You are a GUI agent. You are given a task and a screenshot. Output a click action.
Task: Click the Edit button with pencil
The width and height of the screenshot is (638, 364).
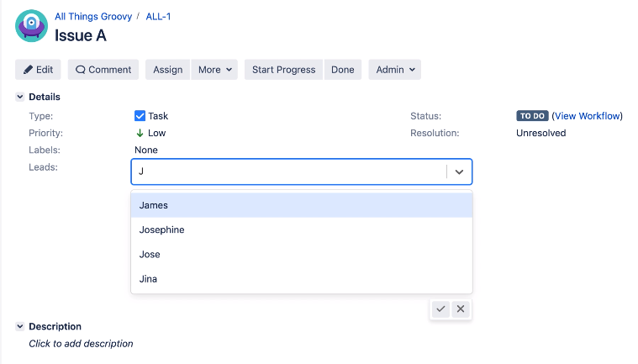[x=38, y=70]
